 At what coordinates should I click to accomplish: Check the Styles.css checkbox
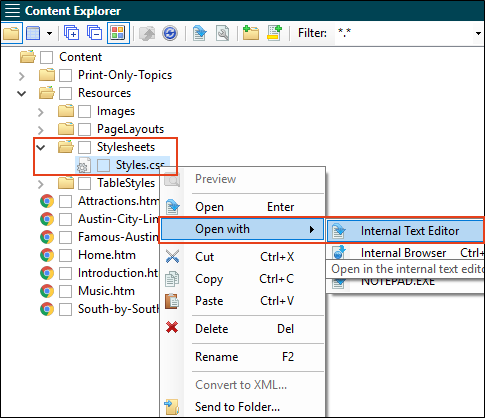(x=103, y=165)
